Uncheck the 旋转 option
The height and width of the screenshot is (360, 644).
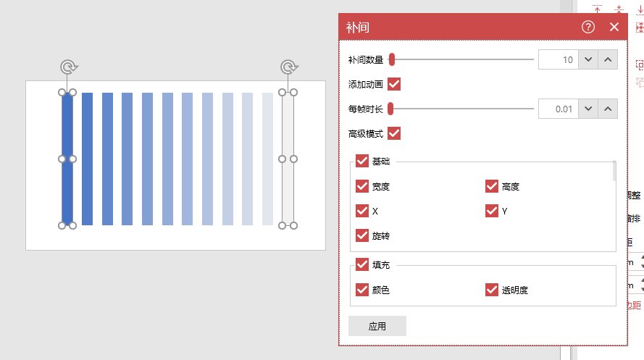pyautogui.click(x=362, y=235)
